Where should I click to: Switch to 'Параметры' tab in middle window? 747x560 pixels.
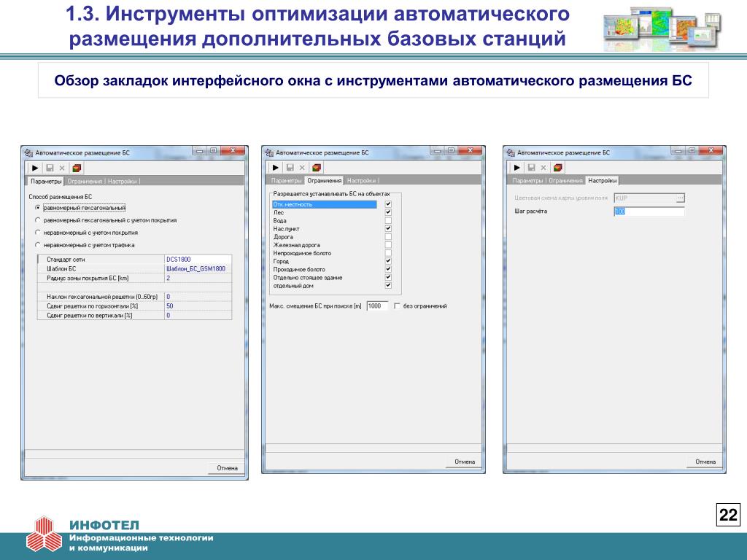(286, 181)
